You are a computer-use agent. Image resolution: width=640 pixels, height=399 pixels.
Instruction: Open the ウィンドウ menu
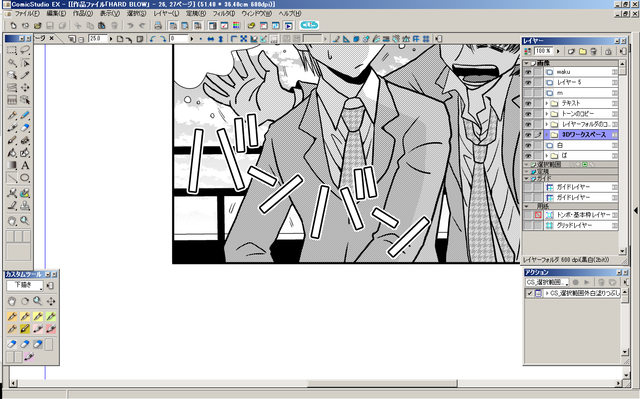256,13
